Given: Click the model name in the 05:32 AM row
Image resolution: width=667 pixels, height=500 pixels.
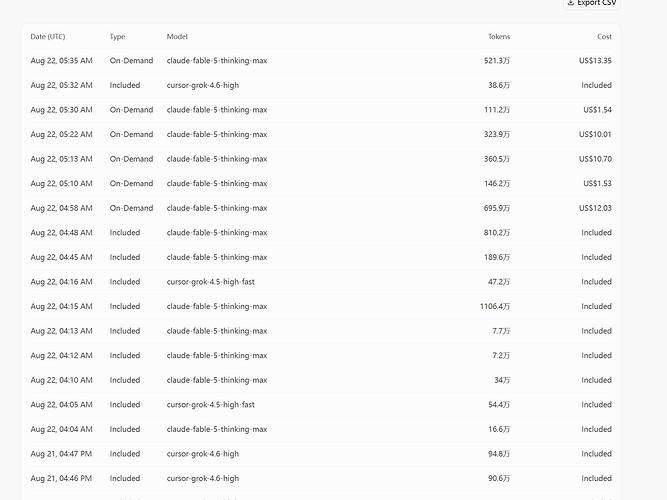Looking at the screenshot, I should 203,86.
